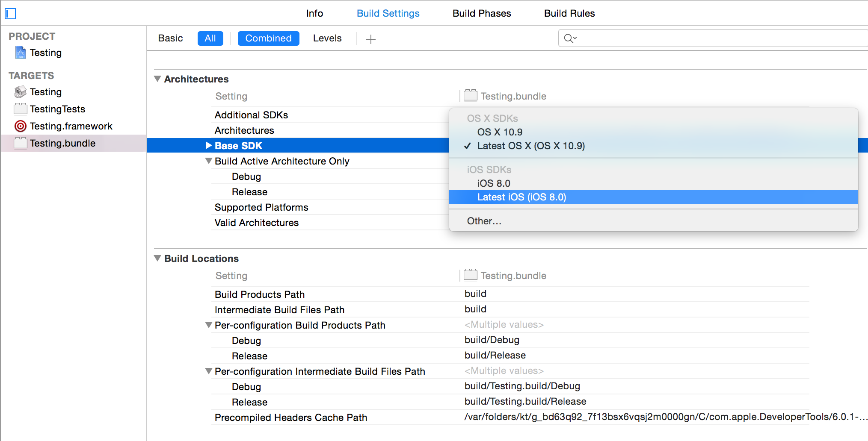The height and width of the screenshot is (441, 868).
Task: Select the Valid Architectures setting
Action: click(x=257, y=223)
